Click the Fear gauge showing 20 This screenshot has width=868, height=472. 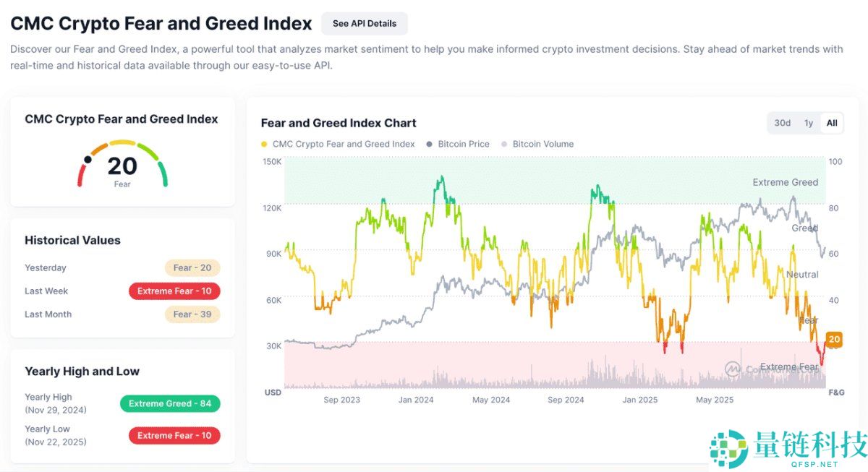coord(122,167)
